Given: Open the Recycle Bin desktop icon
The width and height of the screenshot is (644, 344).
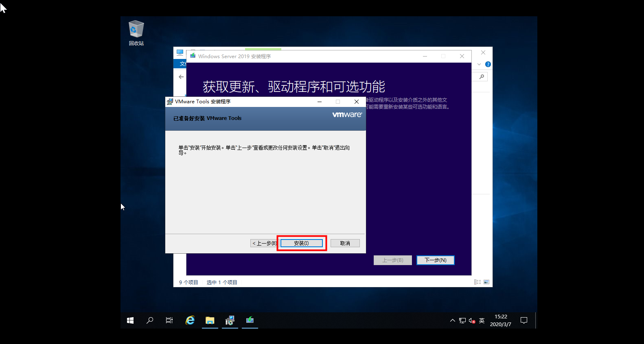Looking at the screenshot, I should (x=136, y=33).
